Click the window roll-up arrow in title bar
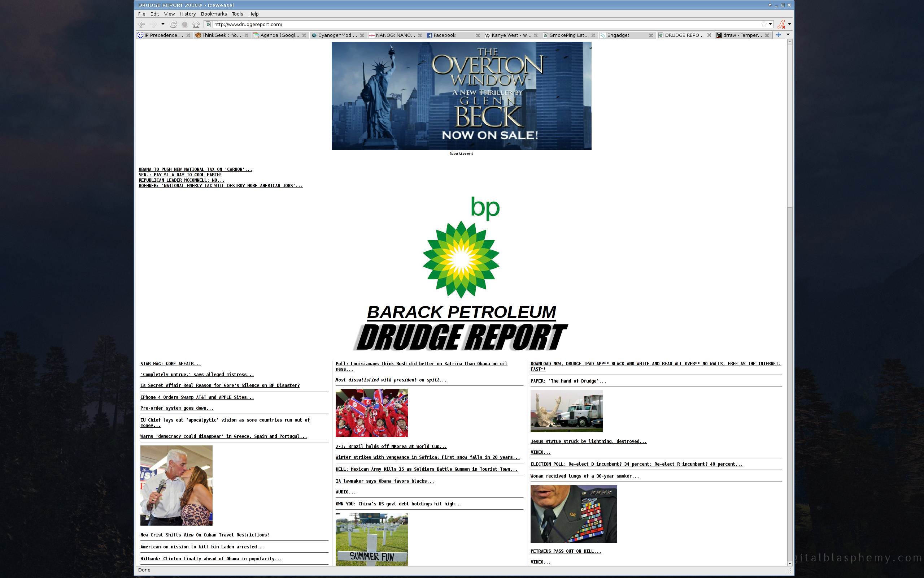 (x=770, y=5)
